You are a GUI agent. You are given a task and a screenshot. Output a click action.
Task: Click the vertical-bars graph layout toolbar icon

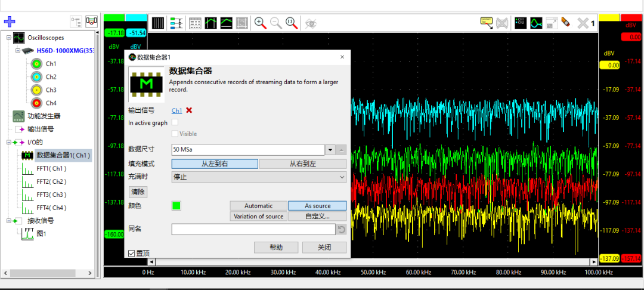click(157, 23)
